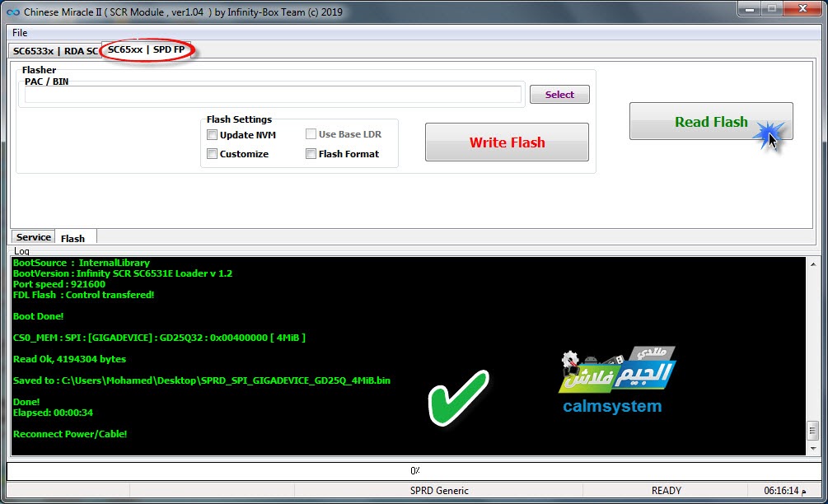Click the 'Saved to :' file path log line
The height and width of the screenshot is (504, 828).
pos(202,380)
